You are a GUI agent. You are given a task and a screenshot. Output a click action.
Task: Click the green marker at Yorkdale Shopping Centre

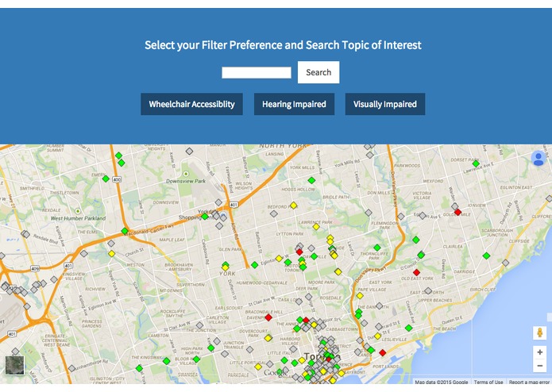205,217
